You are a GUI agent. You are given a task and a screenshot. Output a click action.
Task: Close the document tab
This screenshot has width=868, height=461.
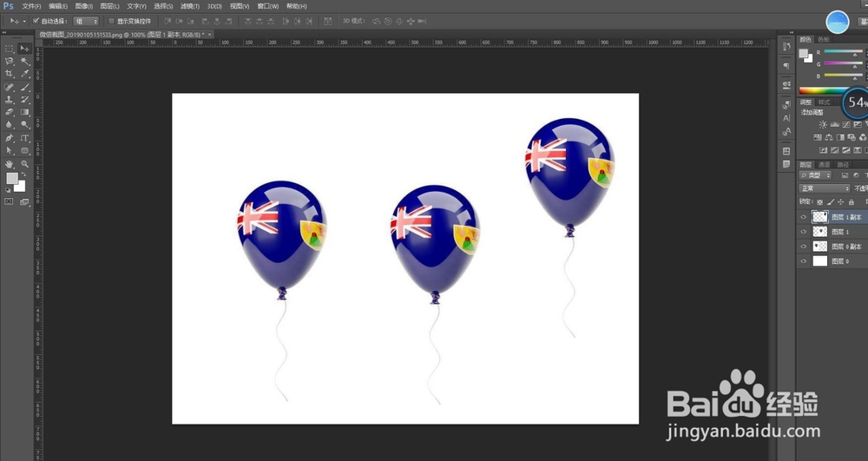point(209,35)
